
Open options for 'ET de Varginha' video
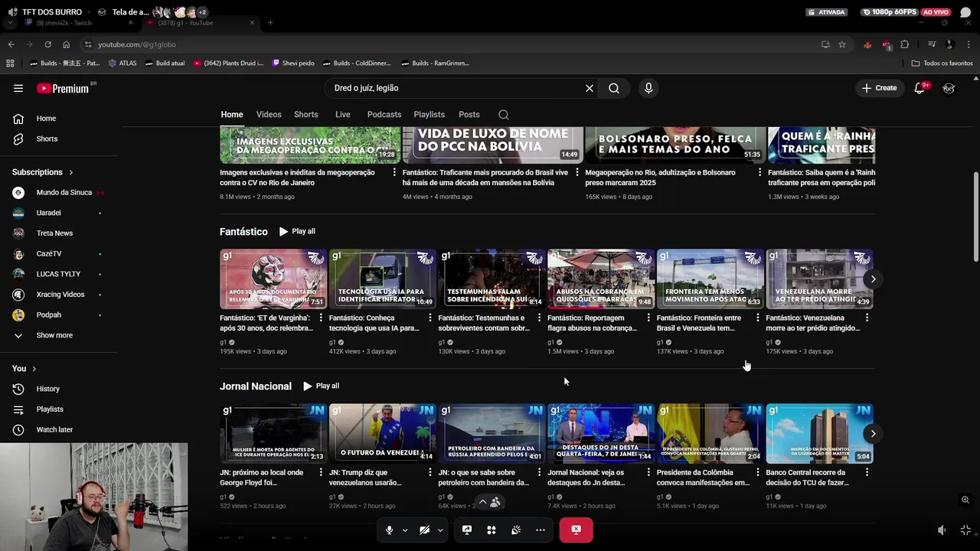[321, 318]
